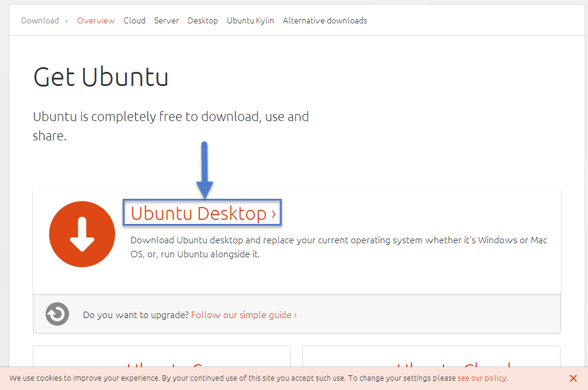Click 'Ubuntu is completely free to download' text
Viewport: 588px width, 390px height.
[x=171, y=126]
